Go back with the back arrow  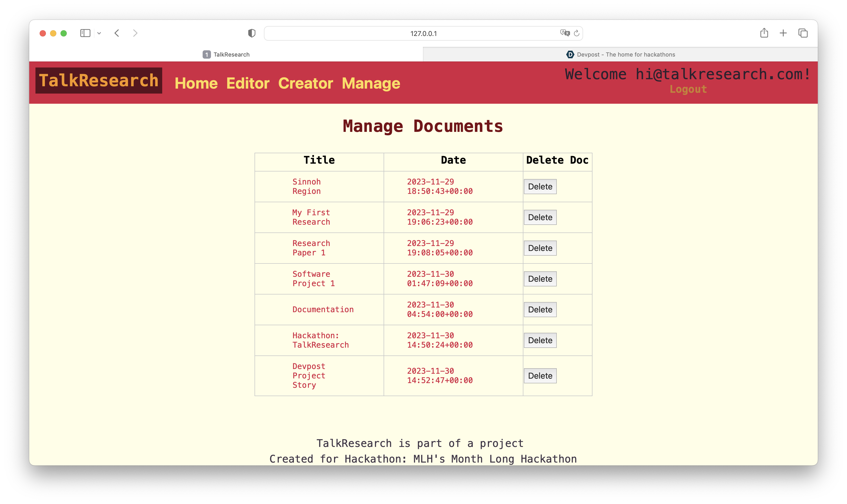117,33
